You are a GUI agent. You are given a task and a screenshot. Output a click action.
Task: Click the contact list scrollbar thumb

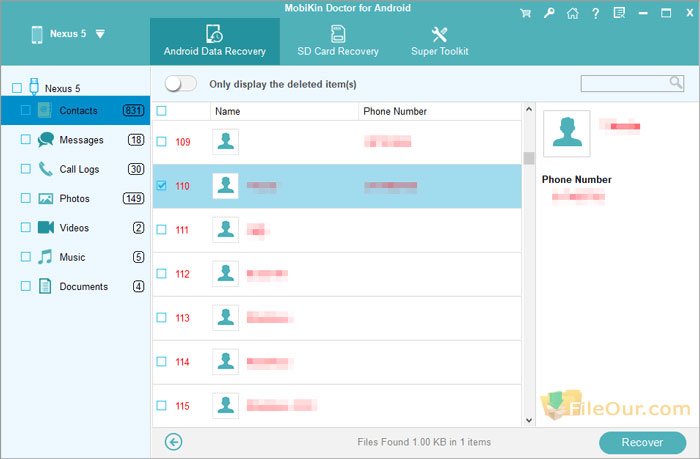point(529,158)
